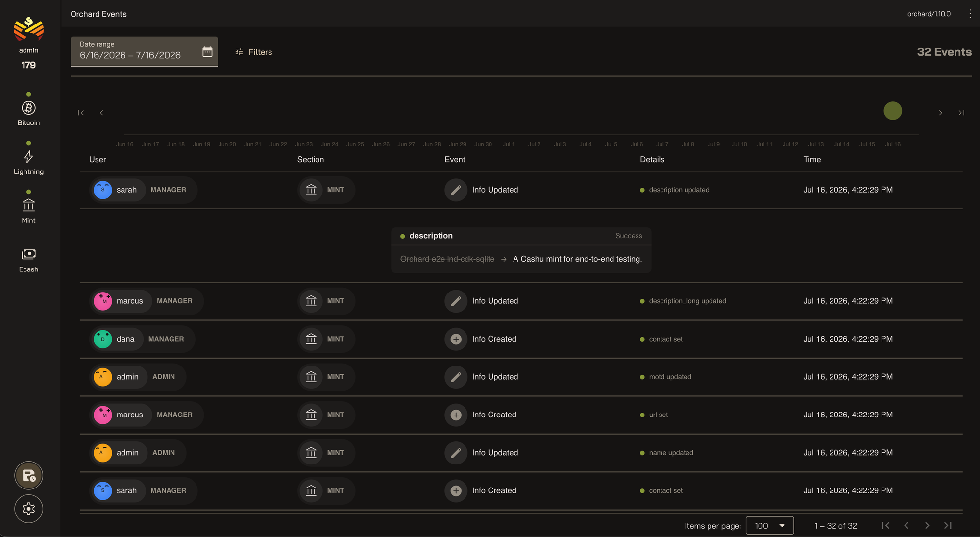This screenshot has width=980, height=537.
Task: Click pencil icon for description updated event
Action: (456, 190)
